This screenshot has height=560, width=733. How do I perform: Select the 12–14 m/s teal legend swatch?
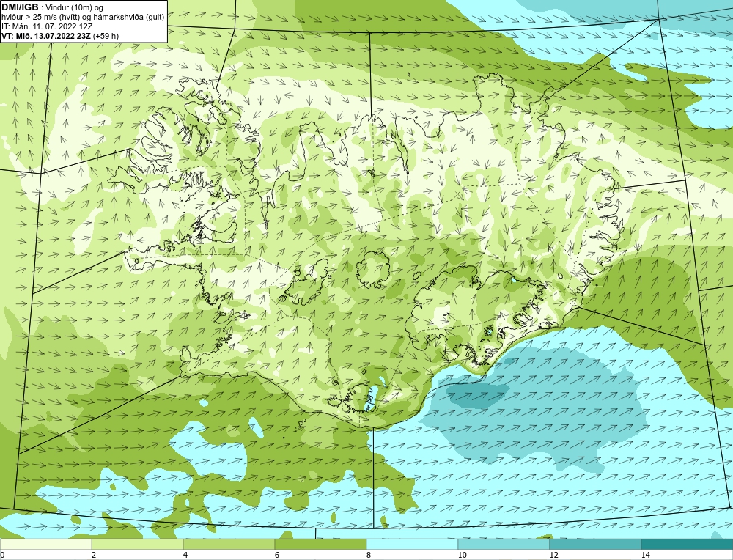click(x=595, y=544)
